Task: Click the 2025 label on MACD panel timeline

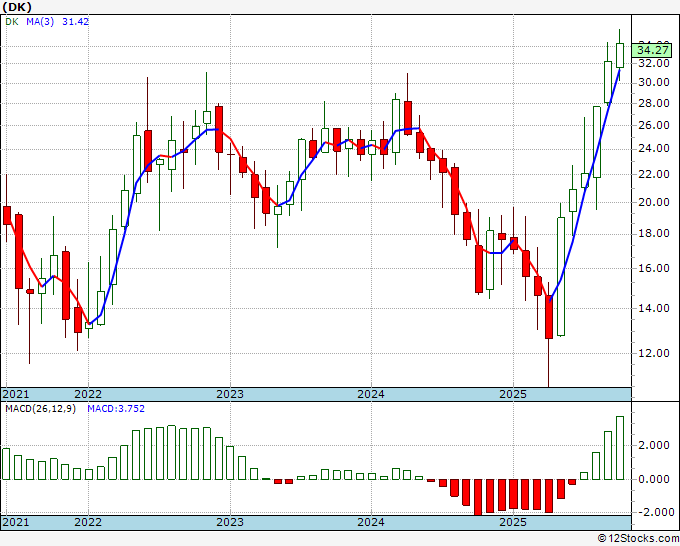Action: (x=513, y=522)
